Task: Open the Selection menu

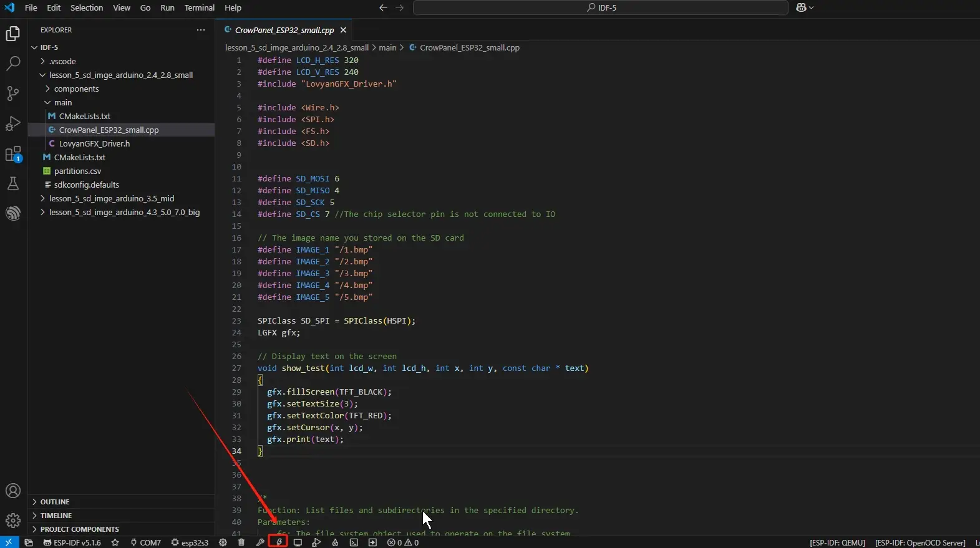Action: [x=87, y=7]
